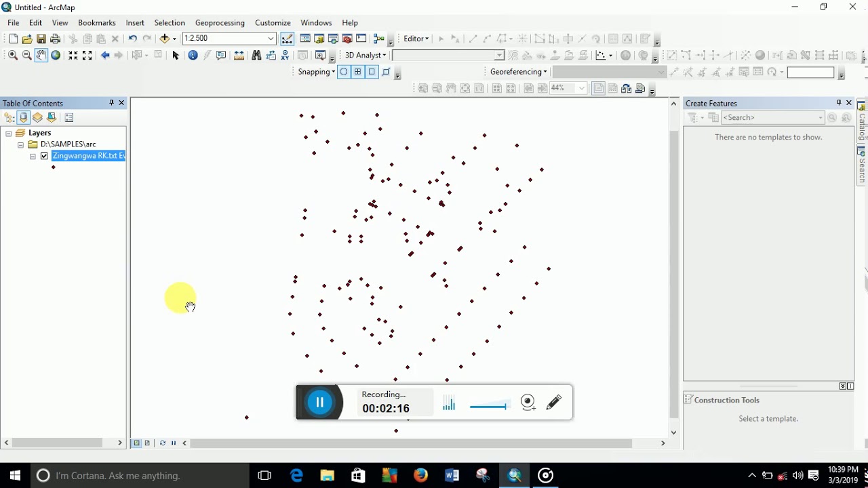Select the Zoom Out tool
Viewport: 868px width, 488px height.
coord(27,56)
